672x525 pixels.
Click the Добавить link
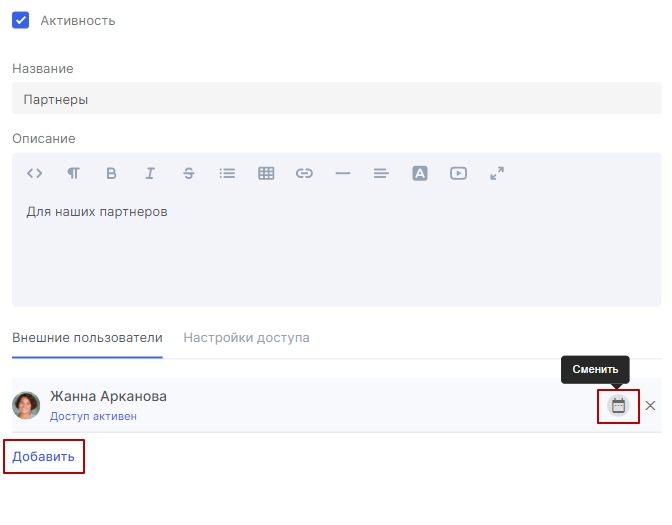tap(43, 456)
